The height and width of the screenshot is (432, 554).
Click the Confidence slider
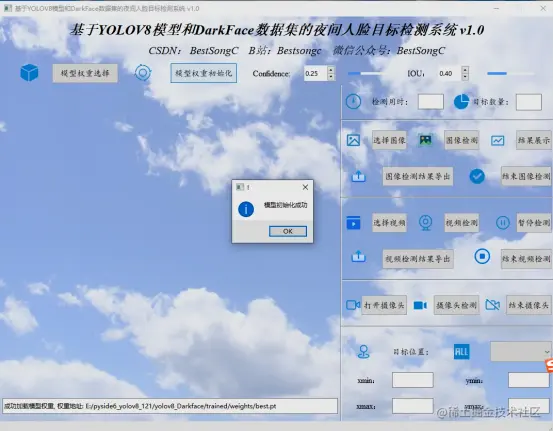(366, 73)
